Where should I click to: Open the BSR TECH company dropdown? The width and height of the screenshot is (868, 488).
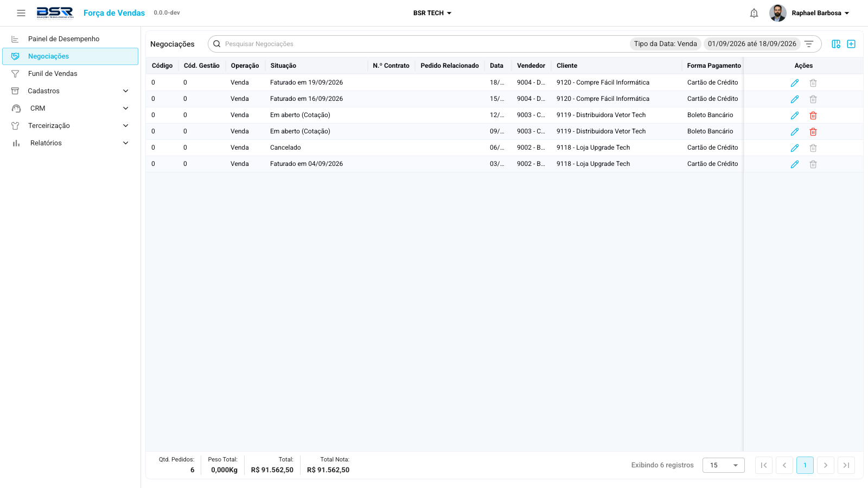pyautogui.click(x=432, y=13)
